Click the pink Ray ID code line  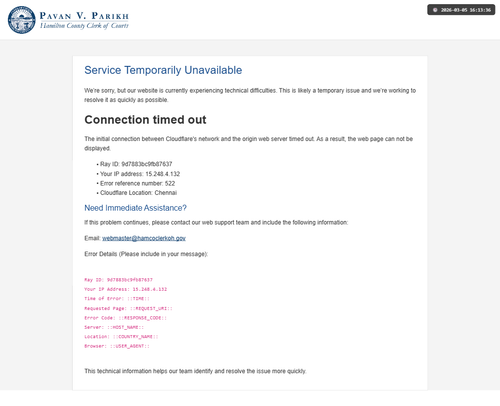tap(118, 280)
